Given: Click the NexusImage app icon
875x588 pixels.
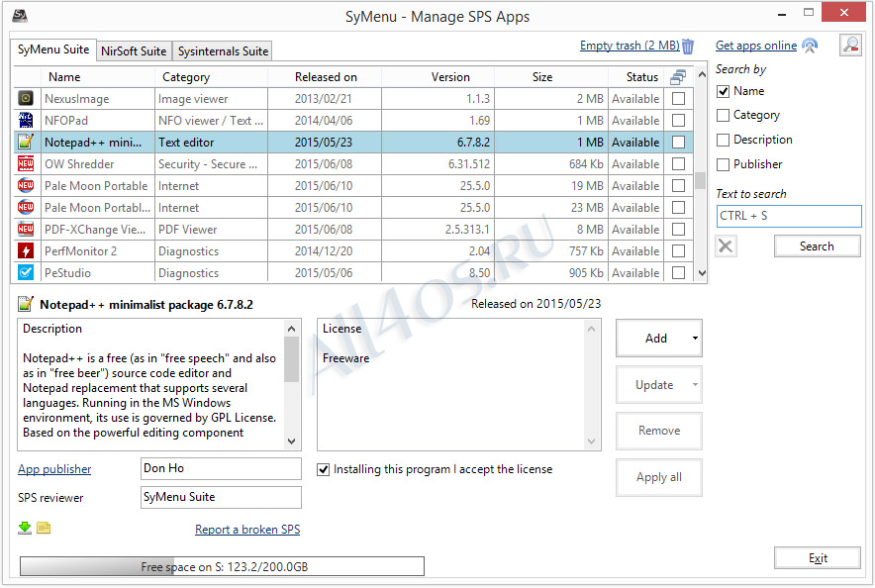Looking at the screenshot, I should pyautogui.click(x=26, y=99).
